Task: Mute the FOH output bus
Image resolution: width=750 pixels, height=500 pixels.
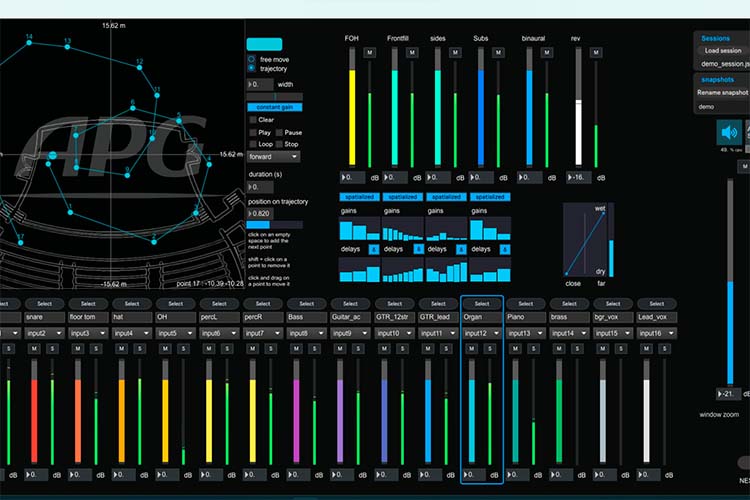Action: tap(369, 53)
